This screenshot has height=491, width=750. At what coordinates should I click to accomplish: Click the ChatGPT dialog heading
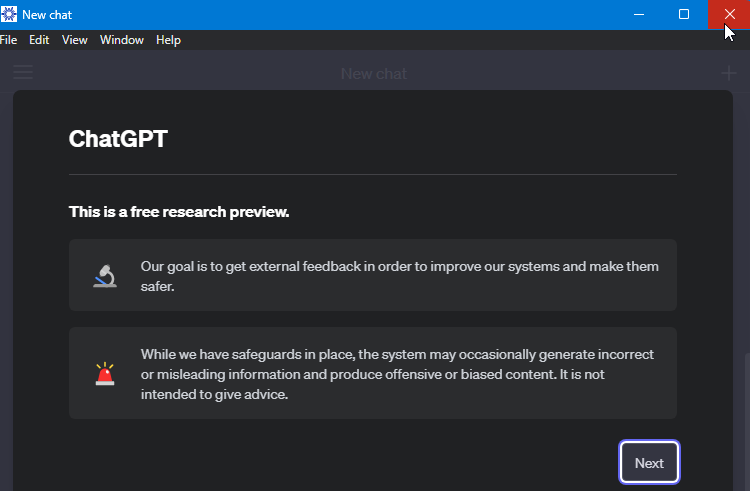pos(118,139)
